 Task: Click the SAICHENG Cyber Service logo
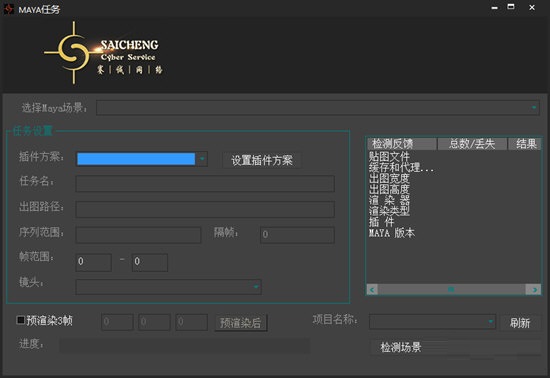coord(103,53)
